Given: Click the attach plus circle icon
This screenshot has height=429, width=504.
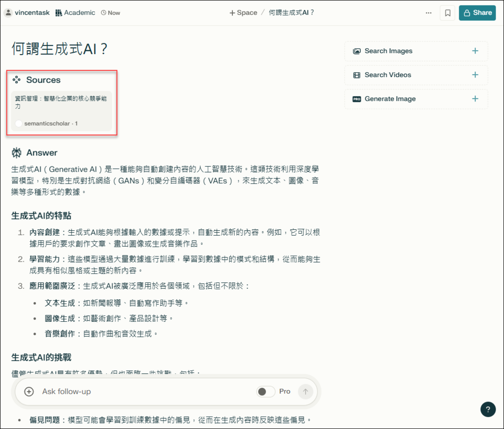Looking at the screenshot, I should (29, 392).
